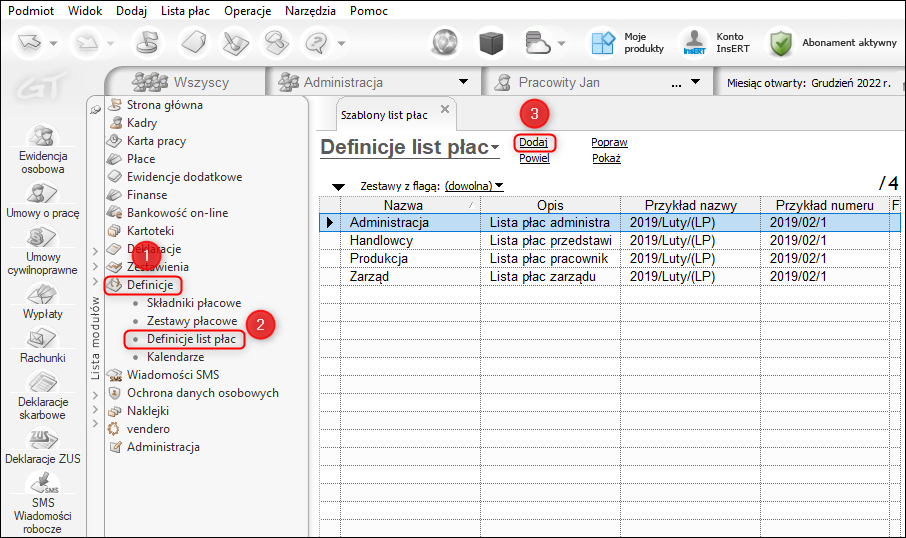Sort by the Nazwa column header
906x538 pixels.
(x=403, y=205)
